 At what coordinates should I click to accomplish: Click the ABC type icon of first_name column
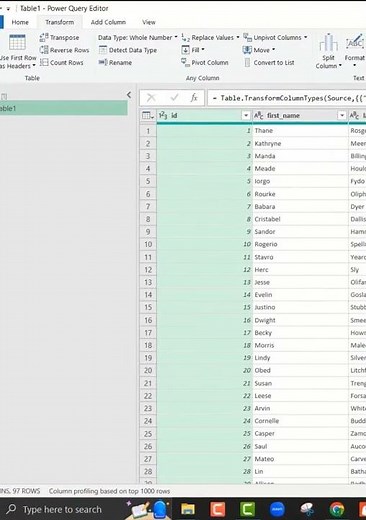click(x=259, y=115)
